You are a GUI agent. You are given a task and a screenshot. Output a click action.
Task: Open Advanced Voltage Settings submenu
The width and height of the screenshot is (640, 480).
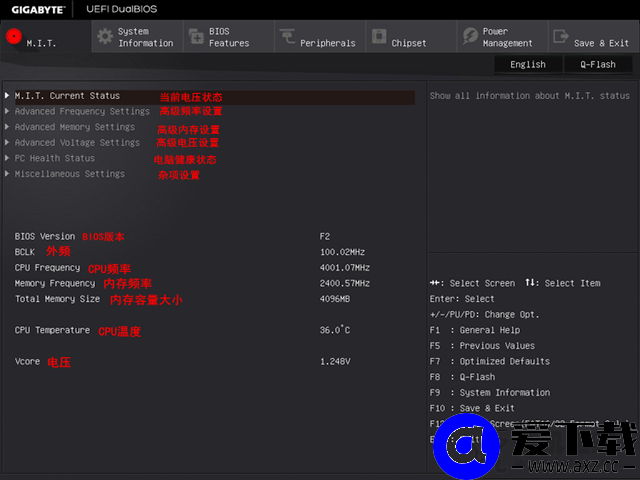77,143
